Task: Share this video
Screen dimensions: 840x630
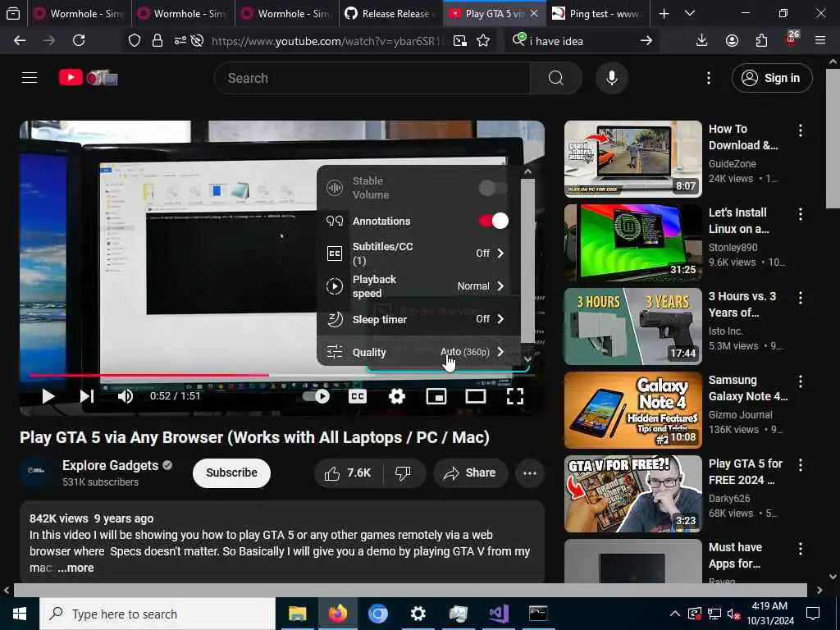Action: tap(470, 473)
